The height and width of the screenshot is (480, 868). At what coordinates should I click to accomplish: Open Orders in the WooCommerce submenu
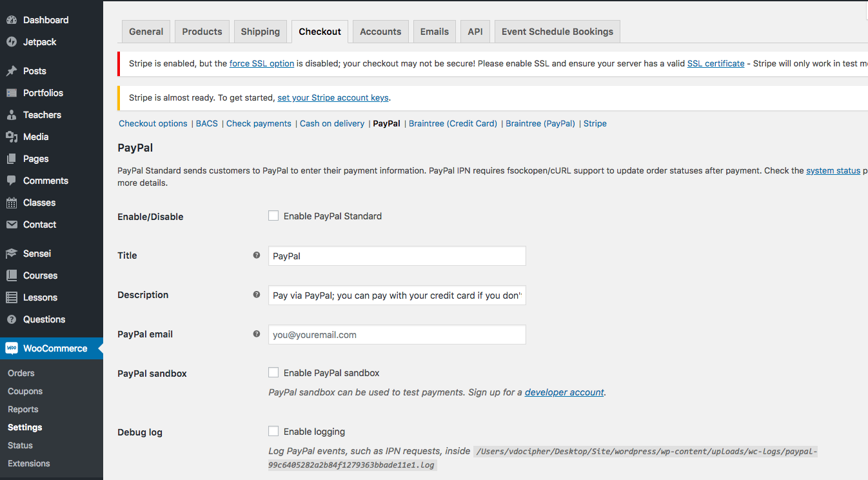pyautogui.click(x=21, y=374)
